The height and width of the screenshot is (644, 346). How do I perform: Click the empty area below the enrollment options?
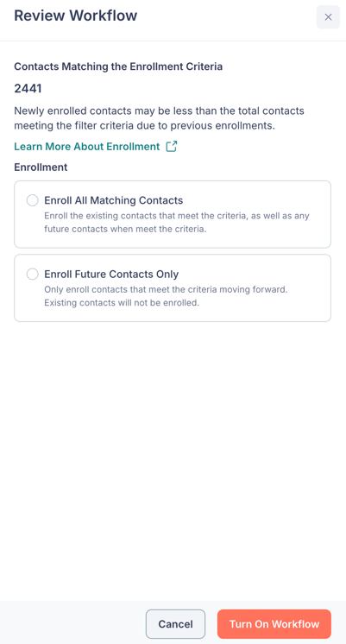(x=173, y=460)
